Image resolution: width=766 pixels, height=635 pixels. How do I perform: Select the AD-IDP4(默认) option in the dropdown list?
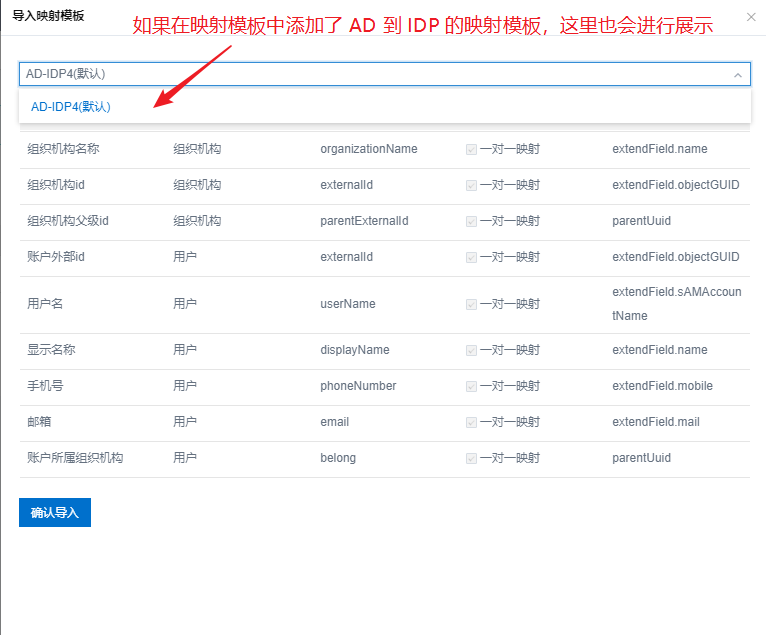point(71,107)
